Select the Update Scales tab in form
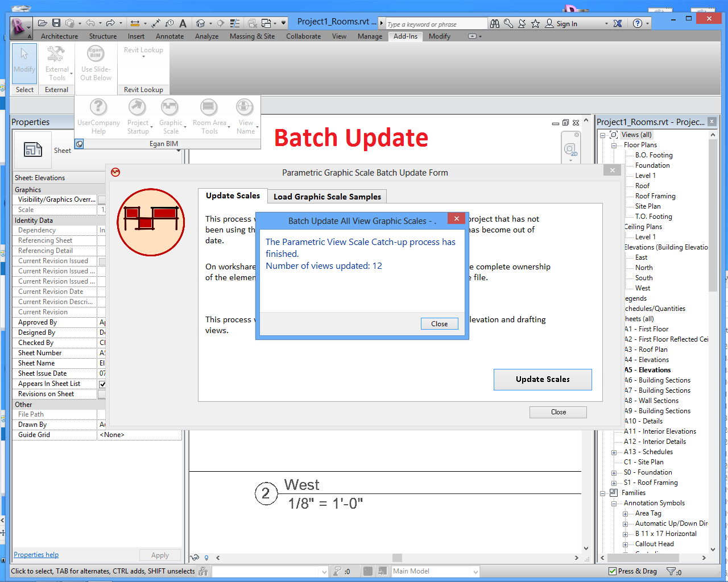 pos(233,196)
